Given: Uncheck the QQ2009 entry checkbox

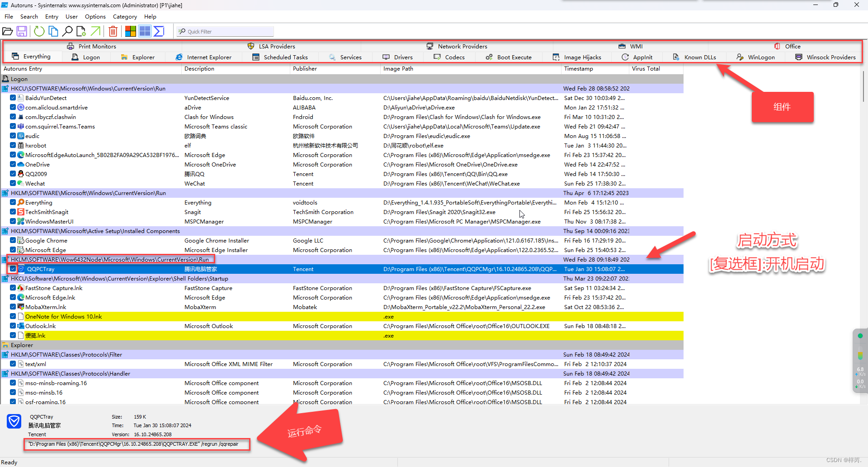Looking at the screenshot, I should (x=13, y=174).
